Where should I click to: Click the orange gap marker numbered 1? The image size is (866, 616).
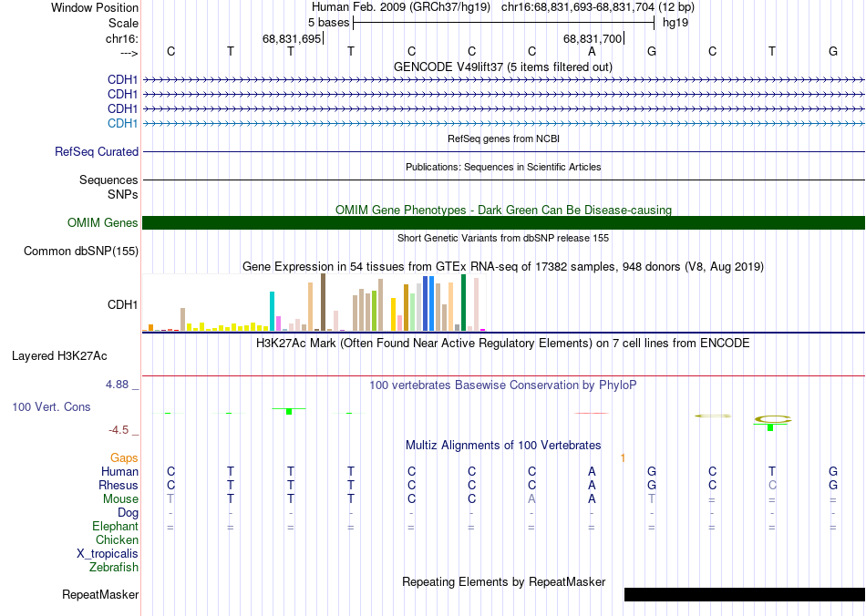[x=623, y=457]
